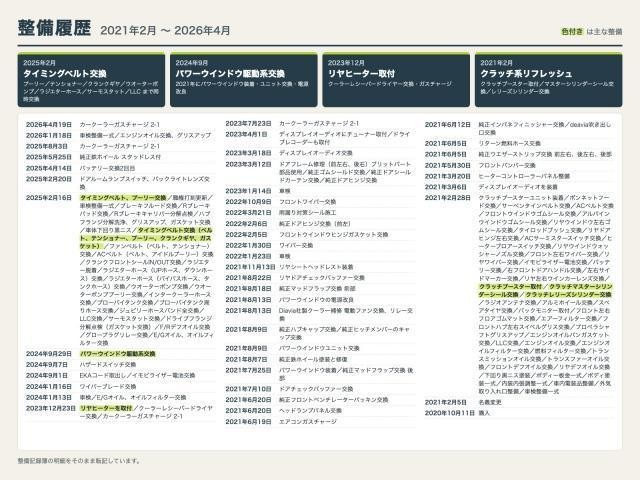Select the 2025年2月16日 date entry
The width and height of the screenshot is (640, 480).
[x=49, y=198]
